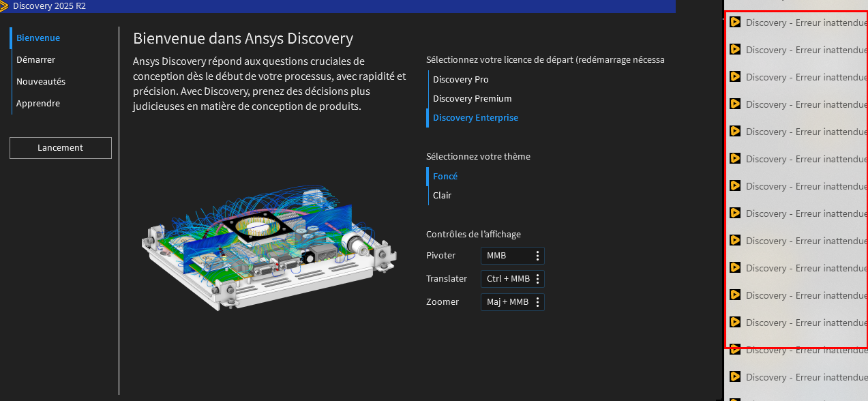Click the icon of the topmost Discovery error entry

(735, 22)
